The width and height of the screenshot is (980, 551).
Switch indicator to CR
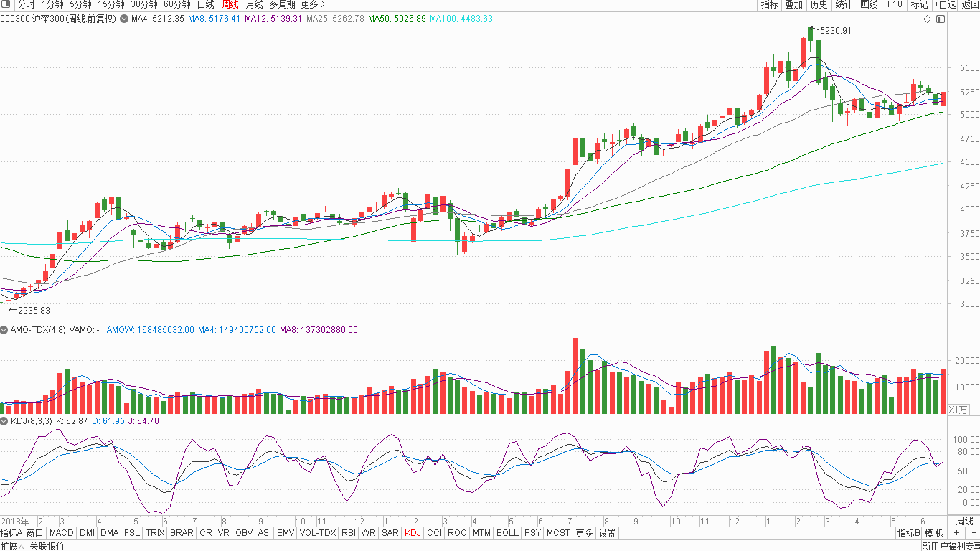point(206,533)
